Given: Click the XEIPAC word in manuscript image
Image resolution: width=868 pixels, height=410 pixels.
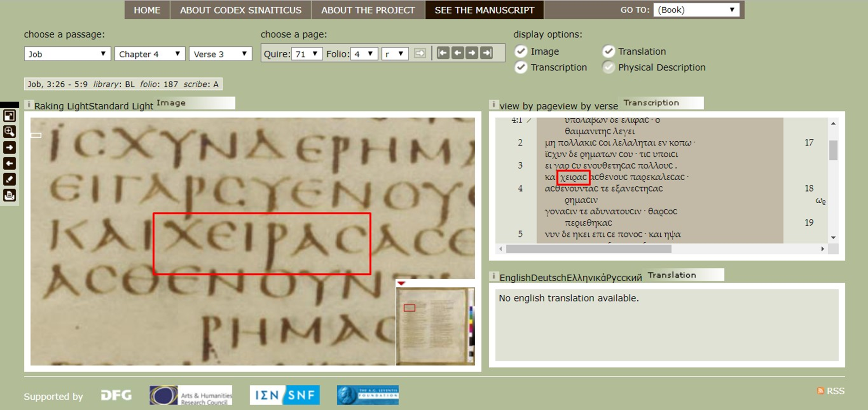Looking at the screenshot, I should tap(262, 244).
